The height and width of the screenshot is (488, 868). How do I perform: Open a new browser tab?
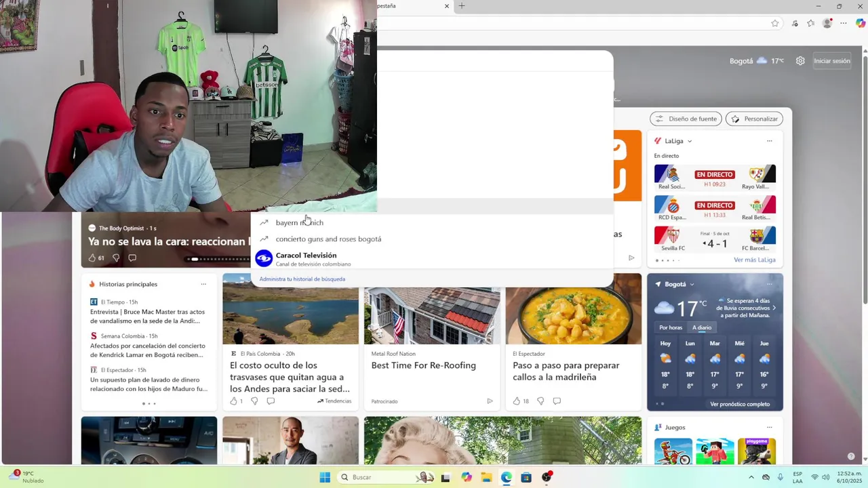pos(462,6)
